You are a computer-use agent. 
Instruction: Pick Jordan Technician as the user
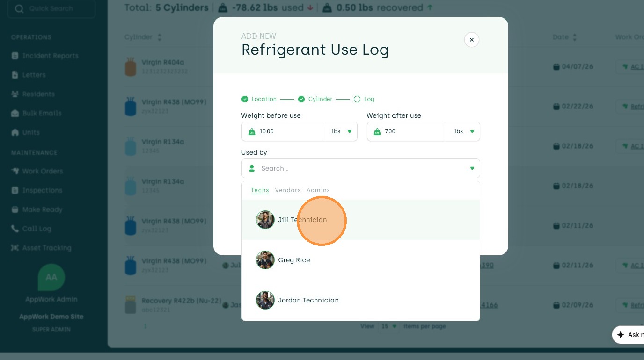point(308,300)
